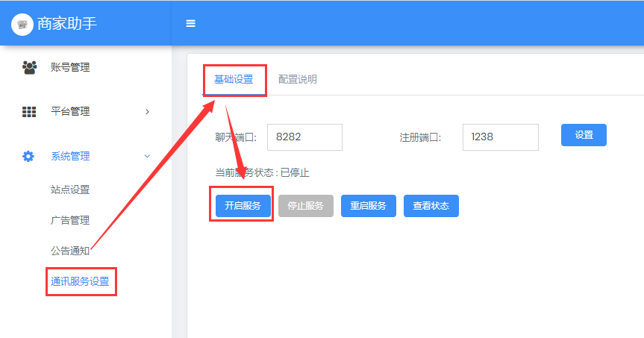The width and height of the screenshot is (644, 338).
Task: Click the 账号管理 users icon
Action: point(29,67)
